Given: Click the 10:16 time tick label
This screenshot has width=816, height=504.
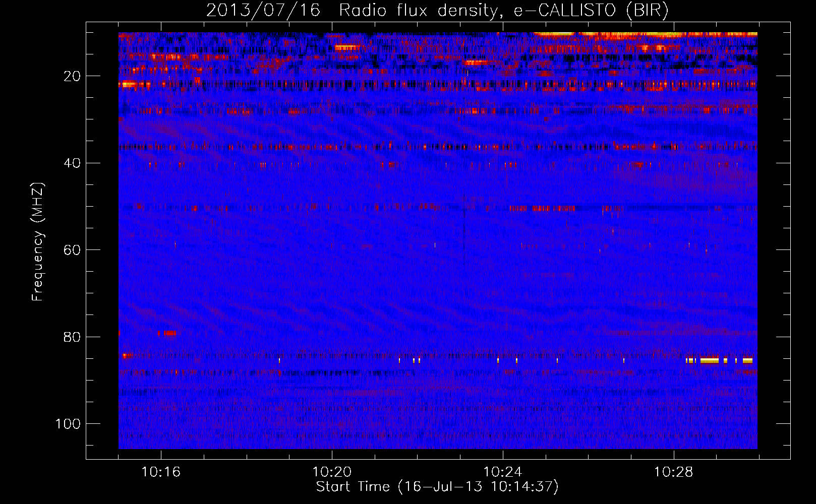Looking at the screenshot, I should pyautogui.click(x=161, y=472).
